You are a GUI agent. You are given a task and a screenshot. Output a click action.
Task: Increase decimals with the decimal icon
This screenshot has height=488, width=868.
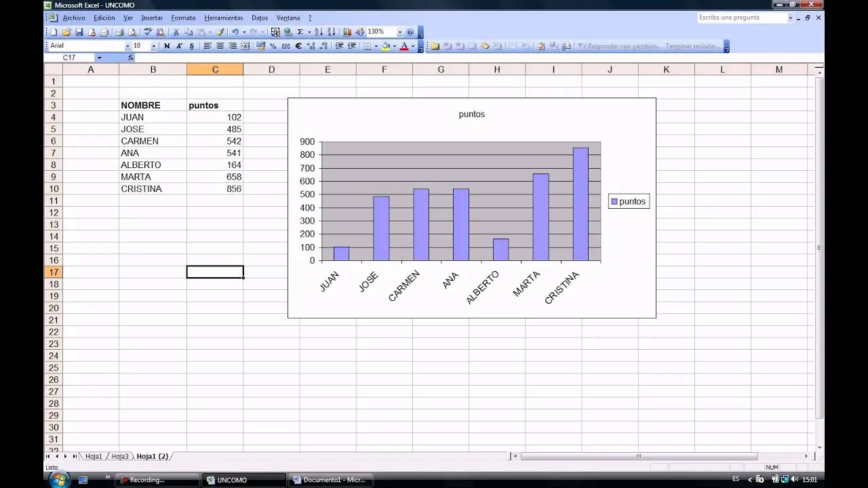[x=311, y=46]
